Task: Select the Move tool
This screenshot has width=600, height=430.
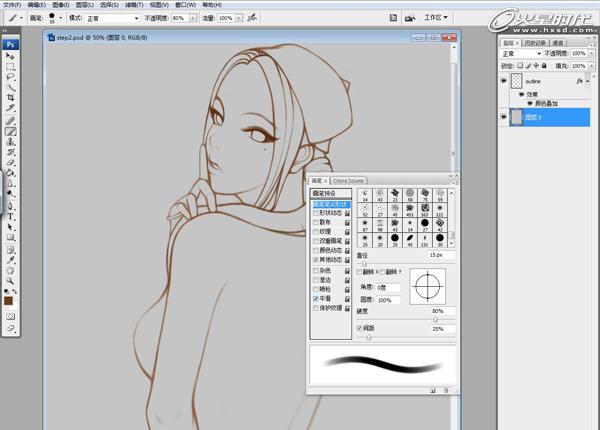Action: click(10, 56)
